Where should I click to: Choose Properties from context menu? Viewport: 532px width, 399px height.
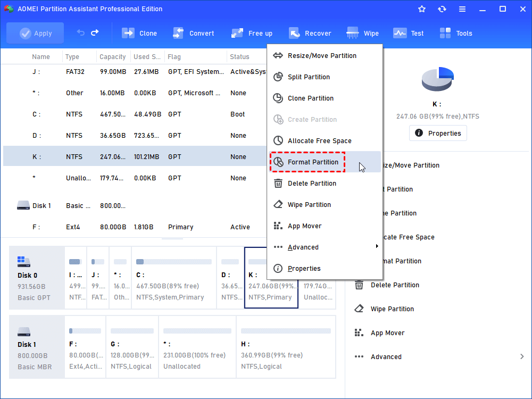click(x=325, y=269)
